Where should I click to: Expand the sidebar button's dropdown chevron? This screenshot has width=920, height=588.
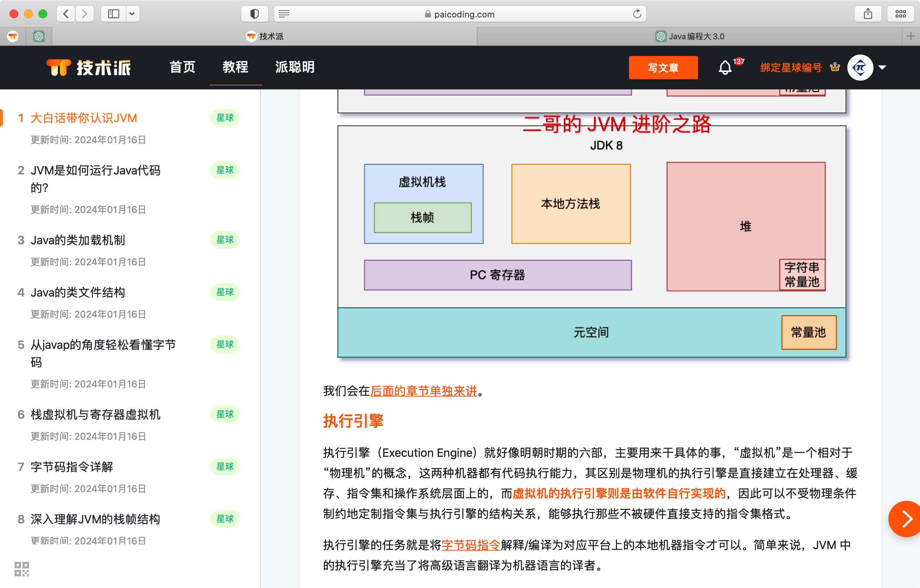point(132,14)
